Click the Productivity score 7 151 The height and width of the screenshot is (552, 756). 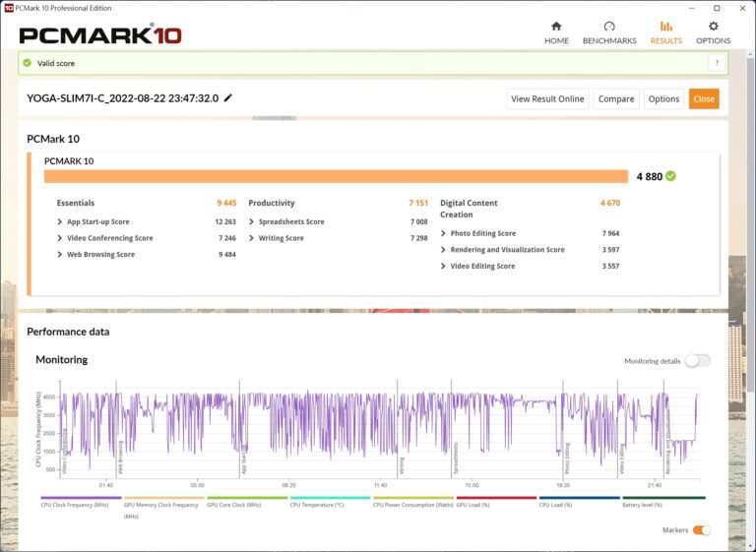(418, 203)
